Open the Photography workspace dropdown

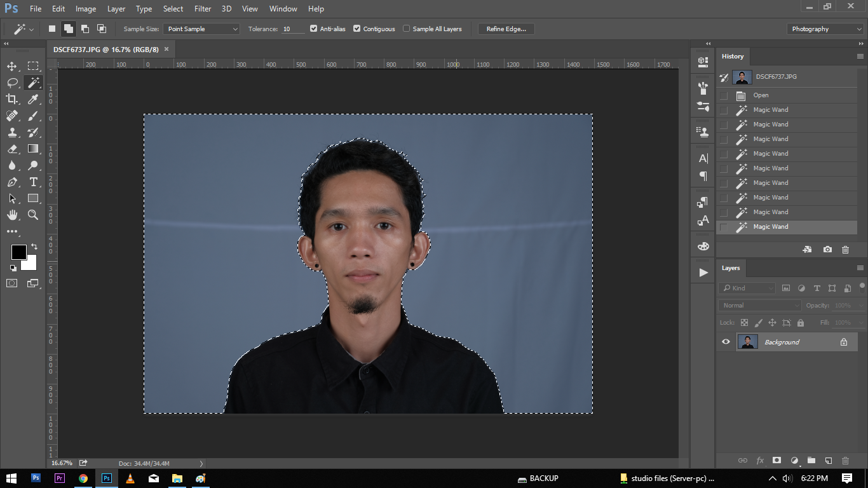point(825,29)
